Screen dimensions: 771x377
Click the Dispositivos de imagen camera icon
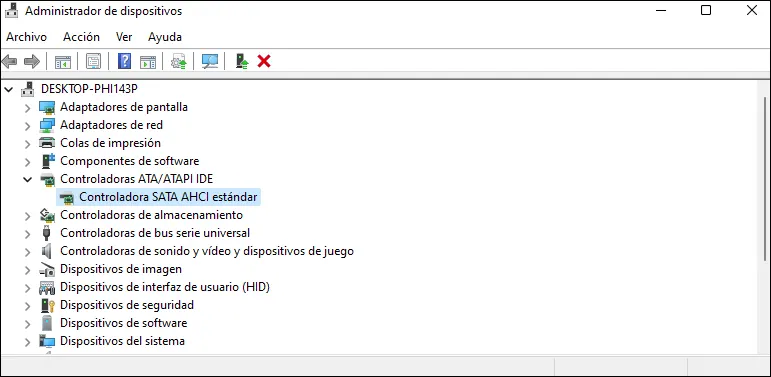(x=47, y=269)
